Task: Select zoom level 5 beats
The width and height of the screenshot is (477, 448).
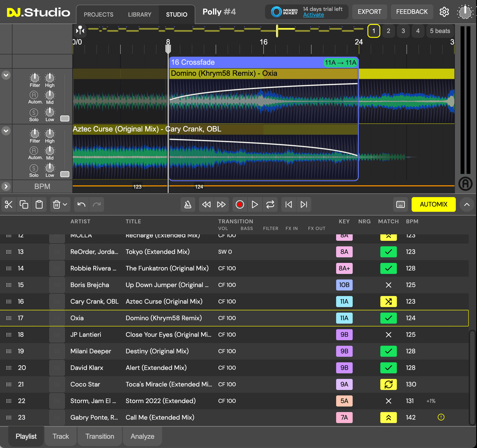Action: click(440, 31)
